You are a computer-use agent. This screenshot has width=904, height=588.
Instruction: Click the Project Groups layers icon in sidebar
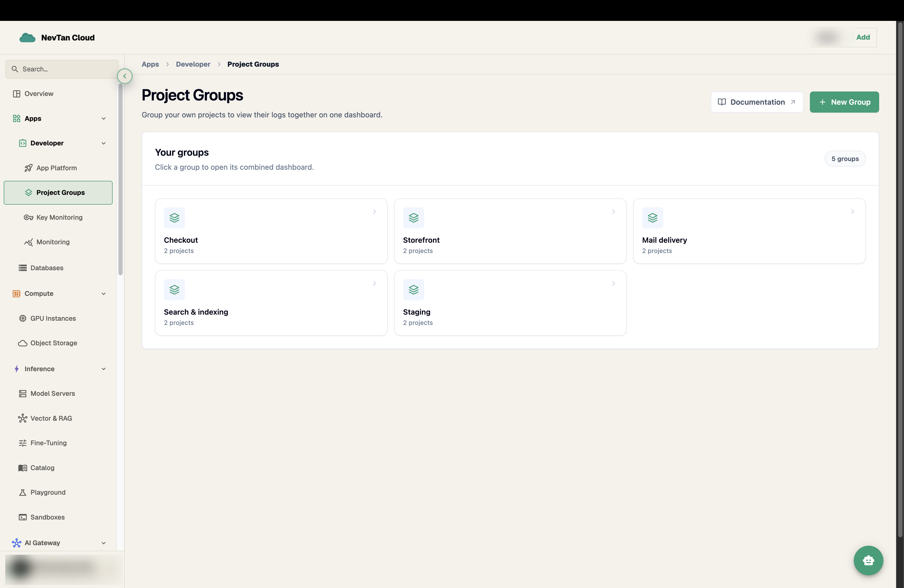coord(29,192)
